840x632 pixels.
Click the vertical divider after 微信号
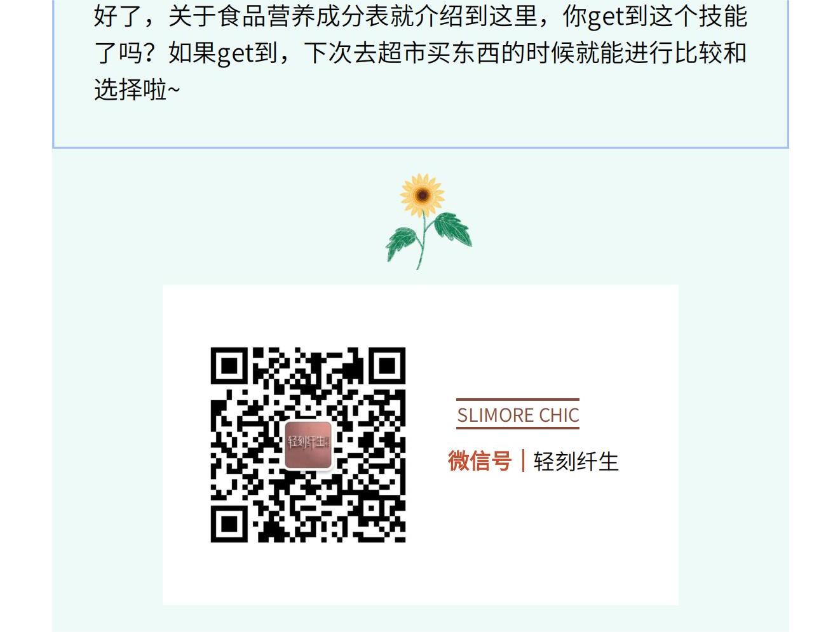(523, 461)
